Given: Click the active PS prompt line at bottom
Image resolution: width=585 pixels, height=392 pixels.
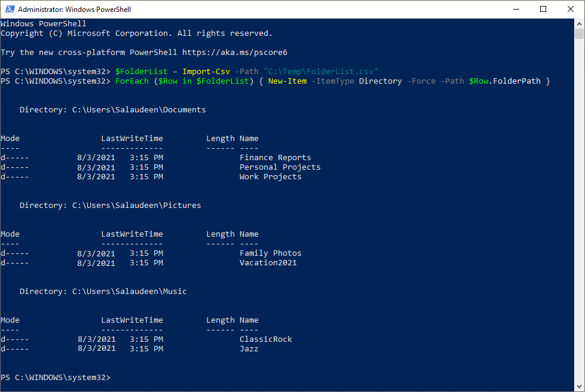Looking at the screenshot, I should tap(57, 377).
